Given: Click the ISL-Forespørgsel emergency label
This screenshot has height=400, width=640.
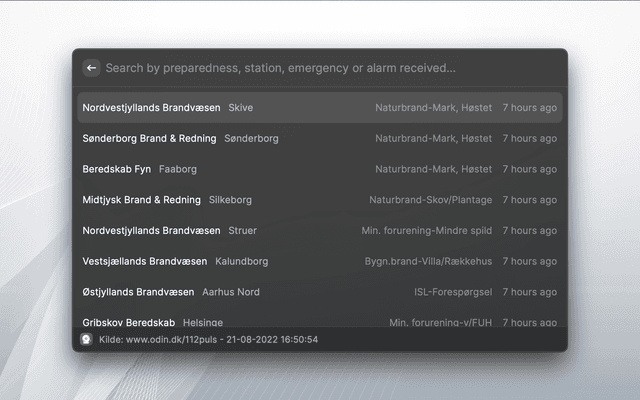Looking at the screenshot, I should click(453, 293).
